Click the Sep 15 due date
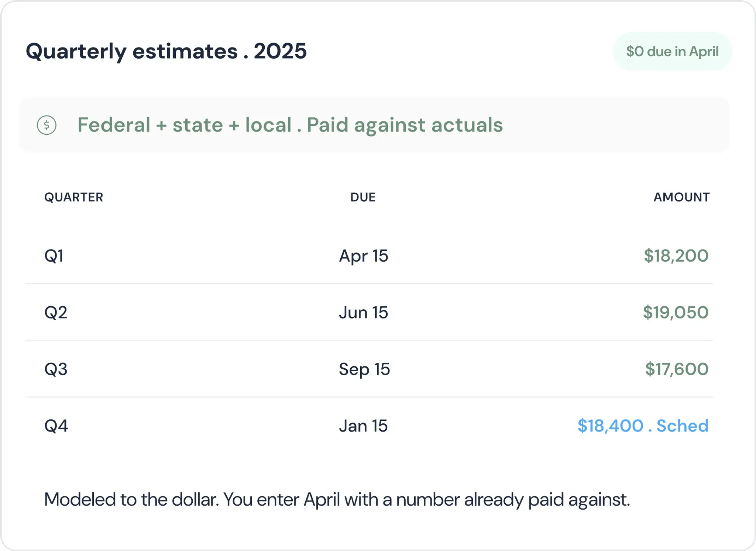 point(364,369)
